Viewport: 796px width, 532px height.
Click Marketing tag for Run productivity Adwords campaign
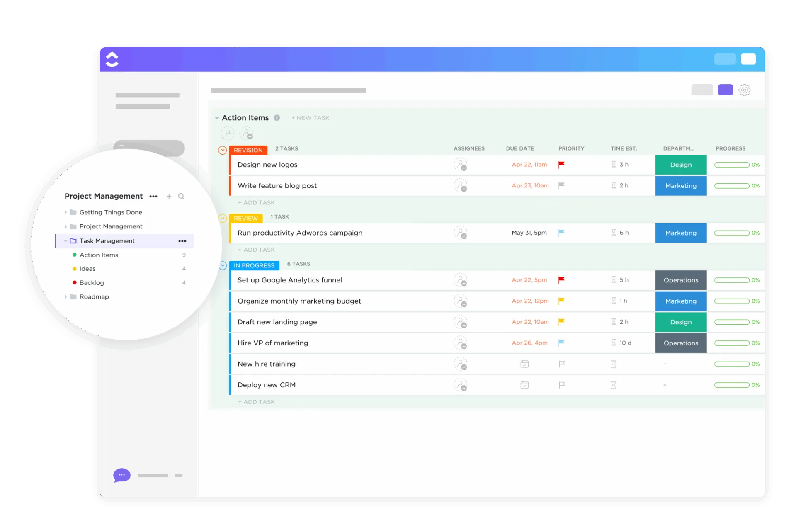(681, 233)
